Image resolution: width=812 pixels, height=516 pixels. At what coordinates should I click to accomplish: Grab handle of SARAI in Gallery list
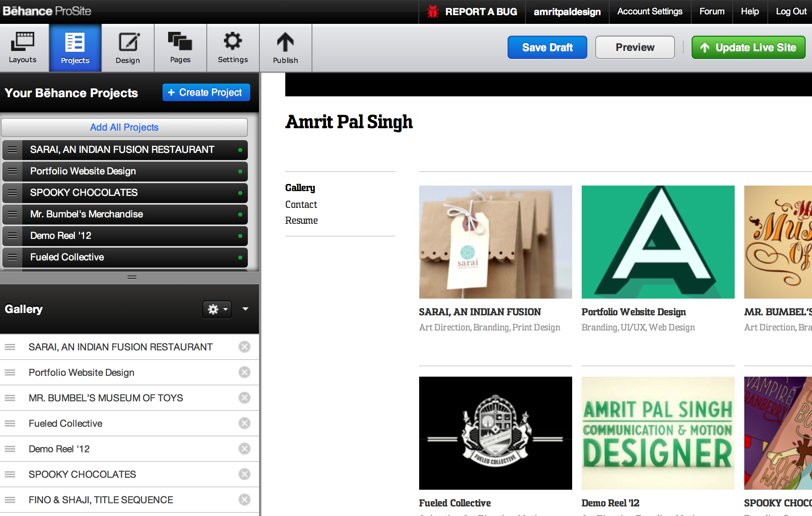[x=10, y=347]
